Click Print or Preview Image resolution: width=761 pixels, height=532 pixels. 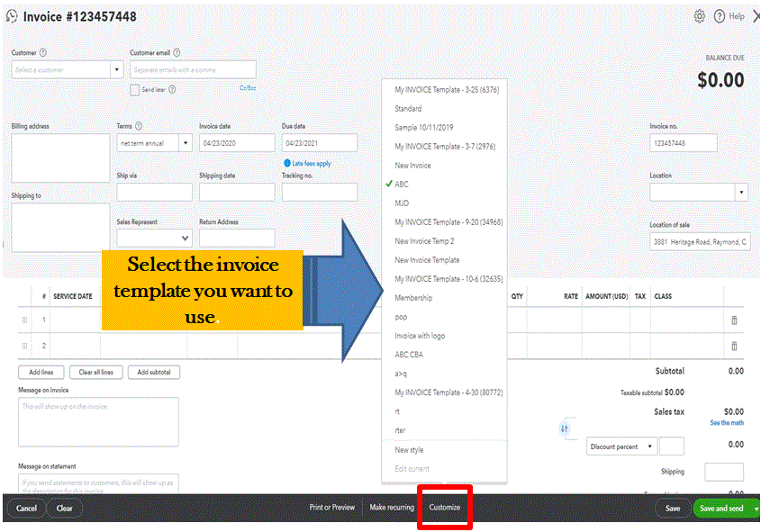(332, 508)
